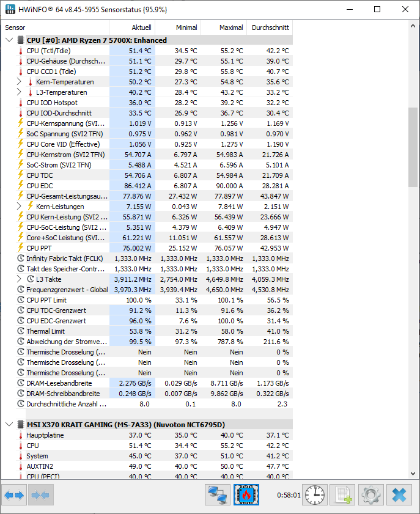Screen dimensions: 420x514
Task: Open the network remote monitoring icon
Action: (218, 495)
